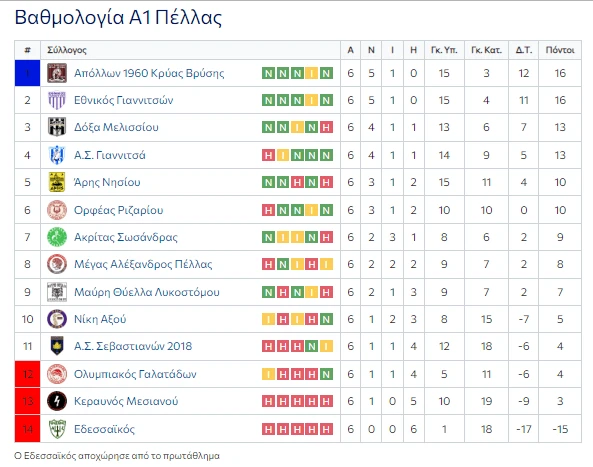The height and width of the screenshot is (467, 593).
Task: Click the Δ.Τ. column header
Action: 524,50
